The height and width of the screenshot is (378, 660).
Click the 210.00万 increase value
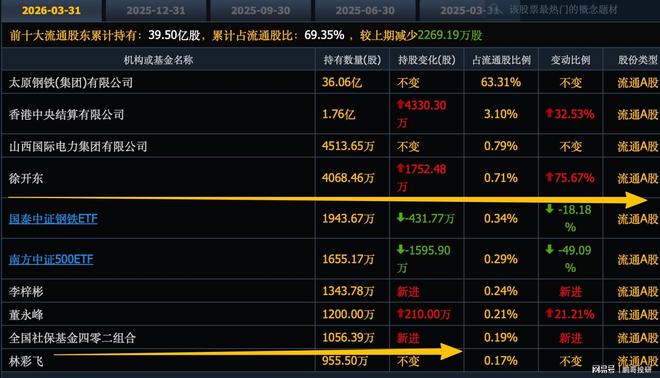pyautogui.click(x=424, y=314)
